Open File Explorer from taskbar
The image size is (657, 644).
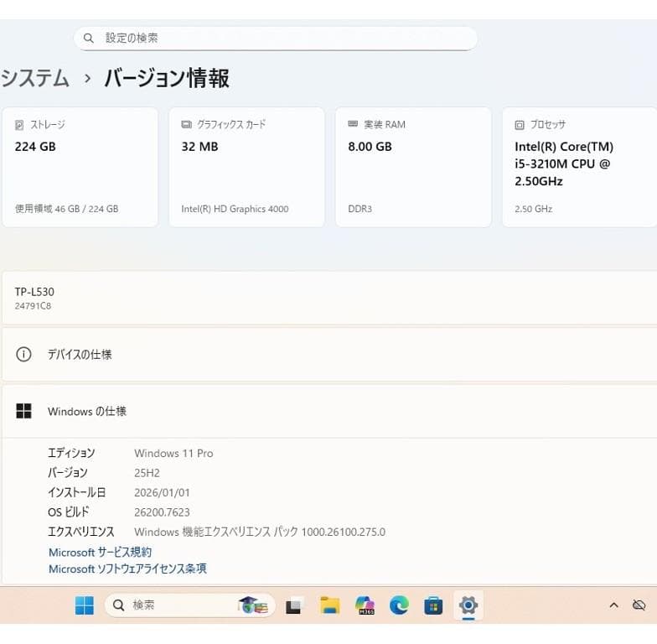329,605
